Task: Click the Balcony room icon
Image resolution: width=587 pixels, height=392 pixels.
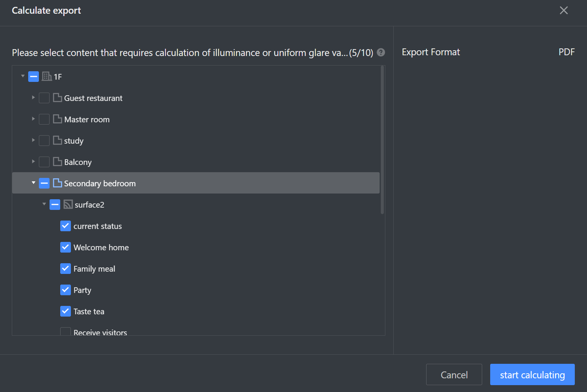Action: [58, 162]
